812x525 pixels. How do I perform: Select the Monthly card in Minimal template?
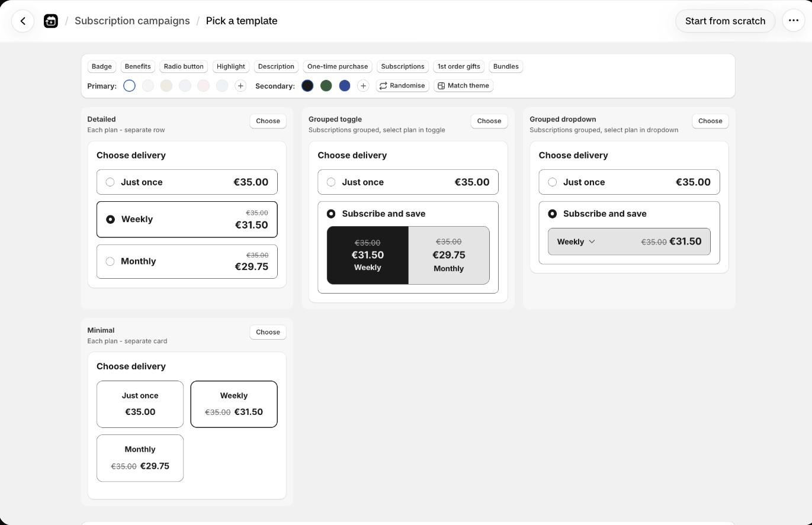(140, 458)
